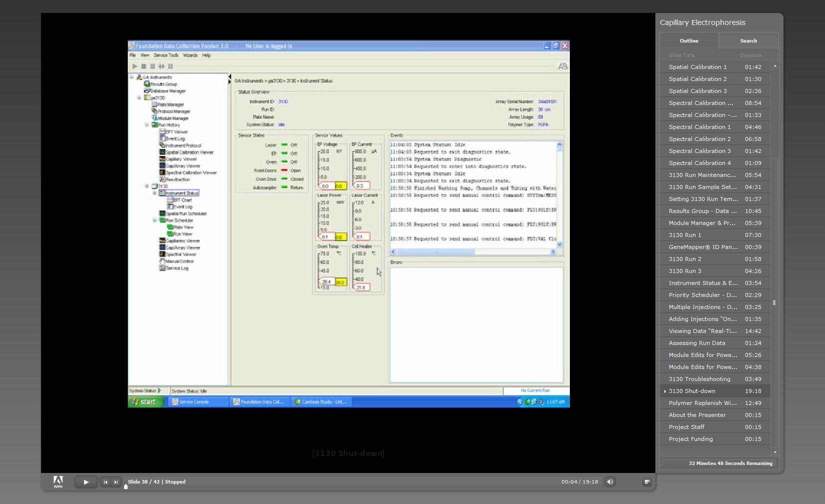
Task: Collapse the GA Instruments tree node
Action: click(132, 77)
